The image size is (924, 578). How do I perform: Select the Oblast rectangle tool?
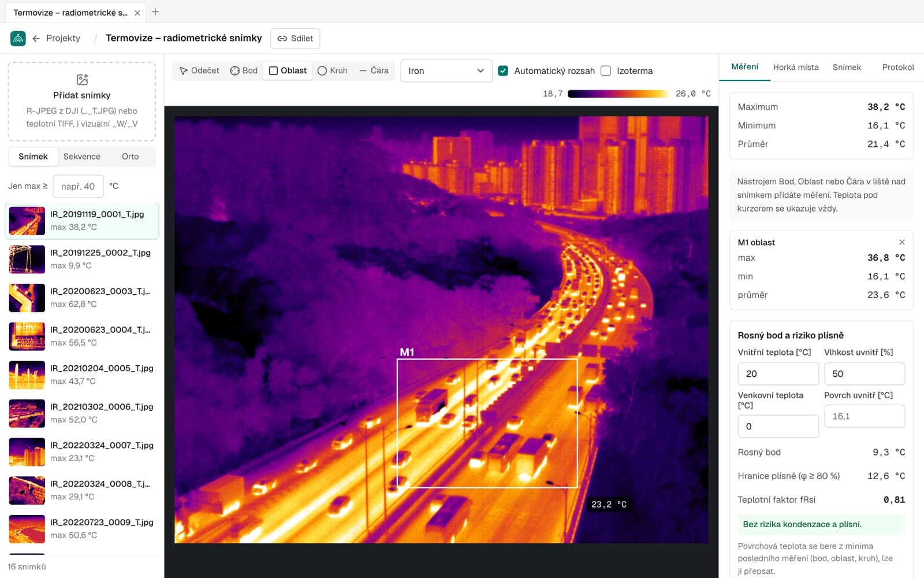click(288, 71)
